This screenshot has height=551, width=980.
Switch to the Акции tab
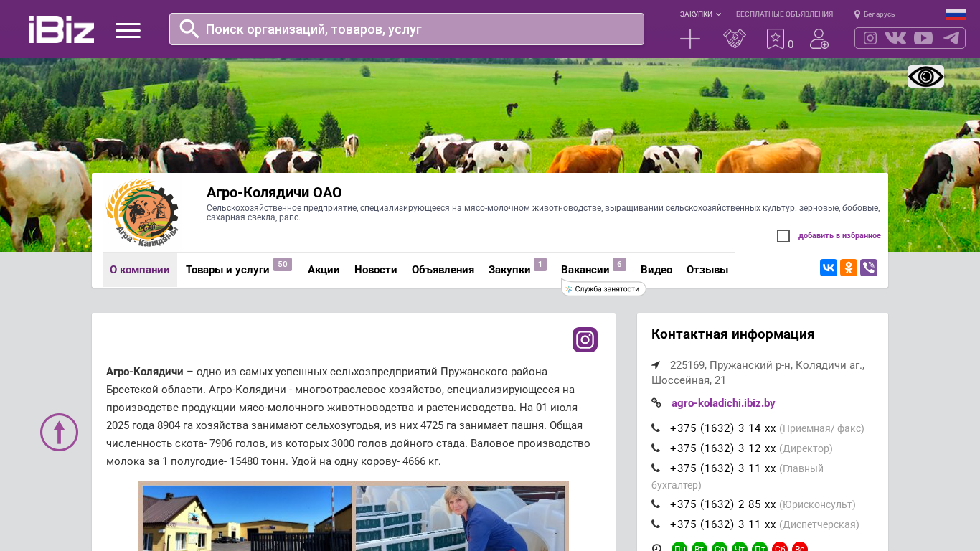coord(324,270)
